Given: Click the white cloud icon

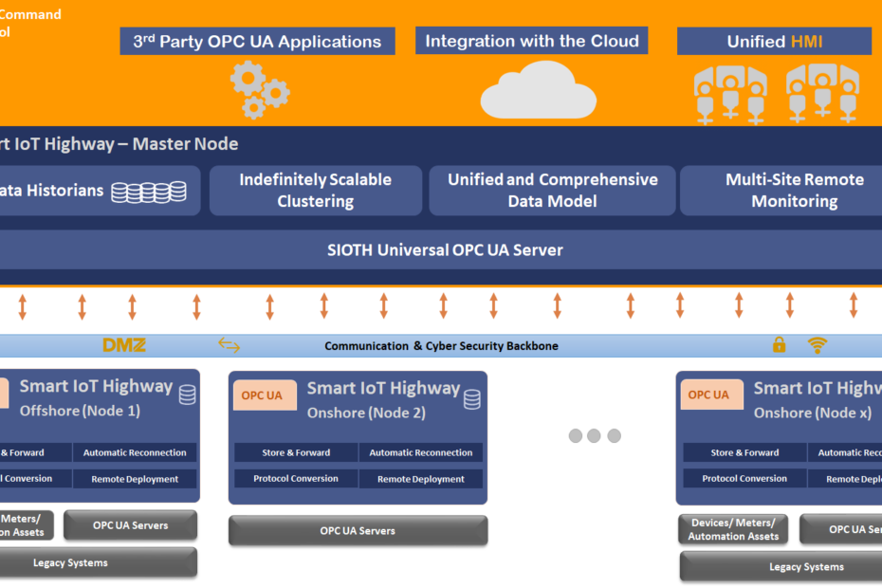Looking at the screenshot, I should click(x=538, y=91).
